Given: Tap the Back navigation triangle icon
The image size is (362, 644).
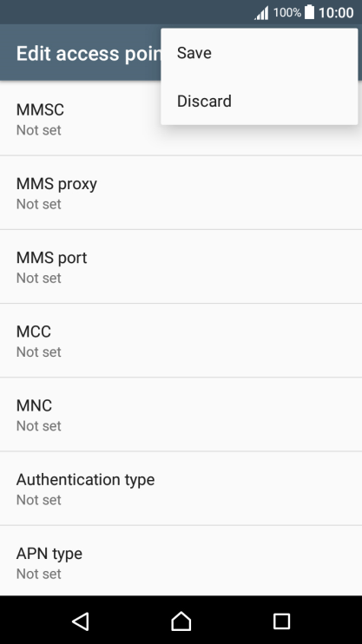Looking at the screenshot, I should point(81,621).
